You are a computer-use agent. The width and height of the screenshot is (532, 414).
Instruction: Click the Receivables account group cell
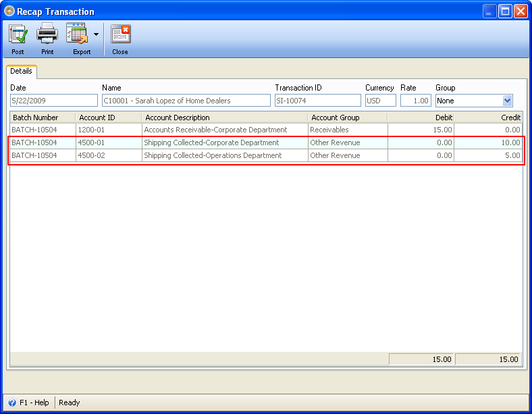click(x=348, y=130)
